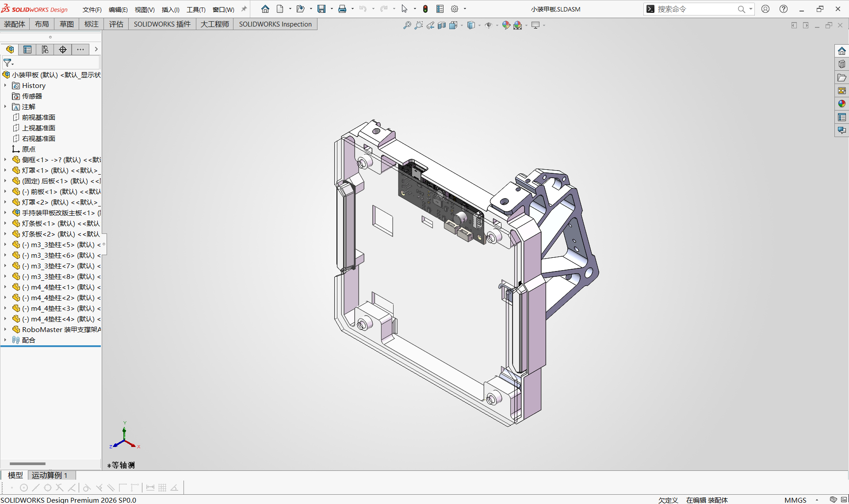This screenshot has width=849, height=504.
Task: Click the MMGS unit system in status bar
Action: click(x=795, y=500)
